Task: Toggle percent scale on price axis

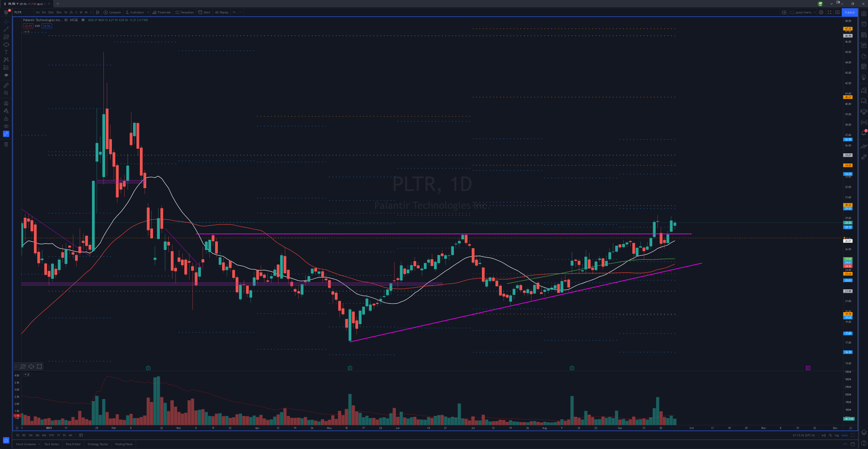Action: click(x=830, y=435)
